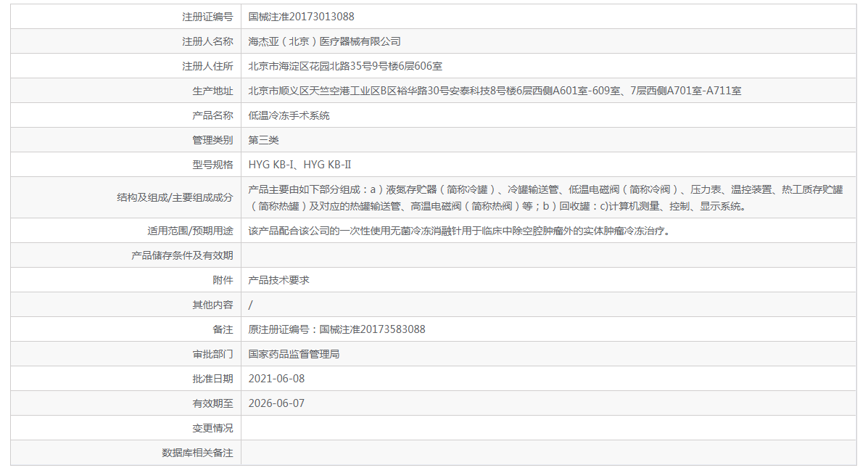Click the 型号规格 label
Viewport: 868px width, 473px height.
pos(212,165)
